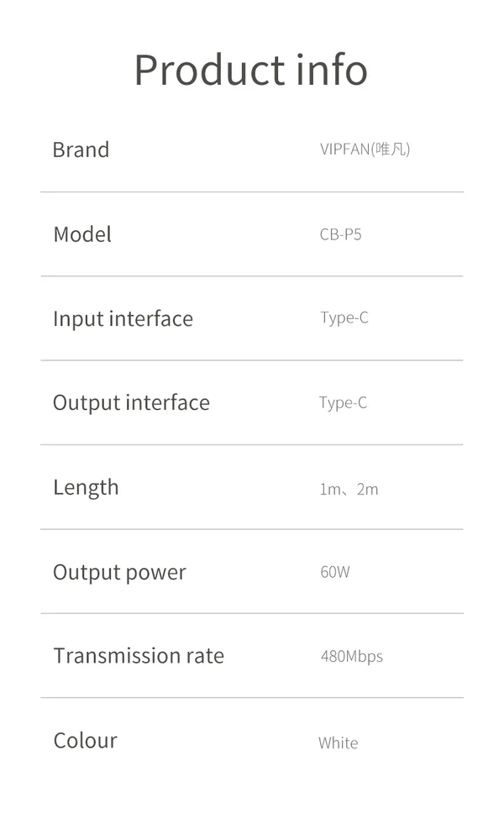Click the Chinese characters beside VIPFAN

click(392, 150)
